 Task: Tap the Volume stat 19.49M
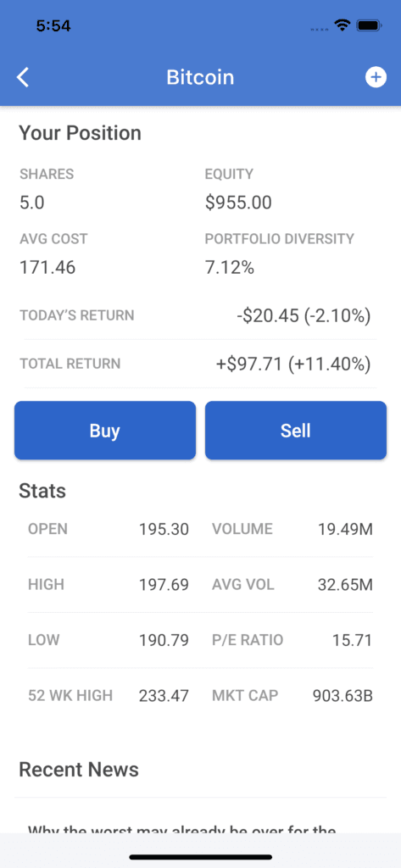(x=346, y=529)
